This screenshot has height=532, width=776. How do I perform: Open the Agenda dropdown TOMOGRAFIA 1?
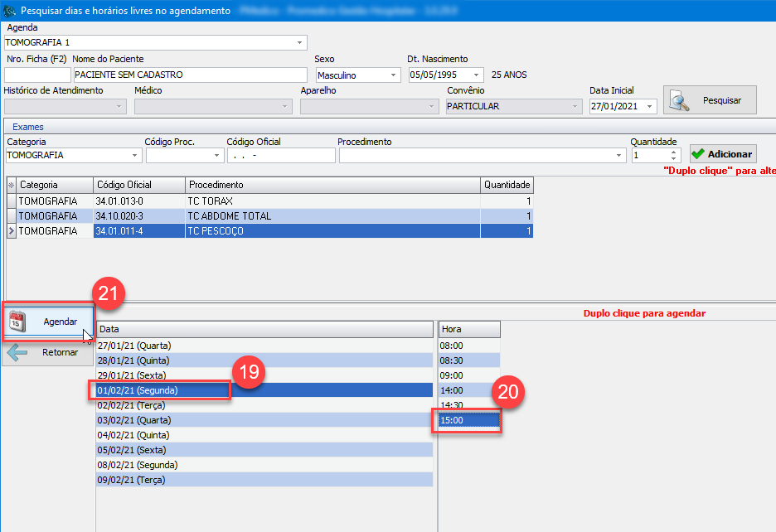[299, 42]
